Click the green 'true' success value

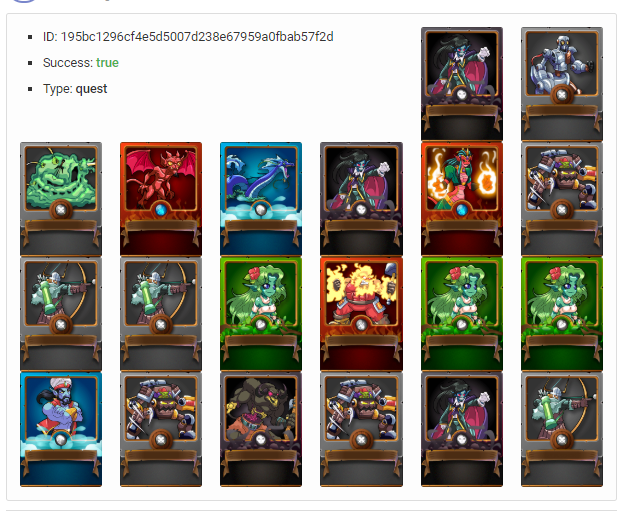coord(107,63)
